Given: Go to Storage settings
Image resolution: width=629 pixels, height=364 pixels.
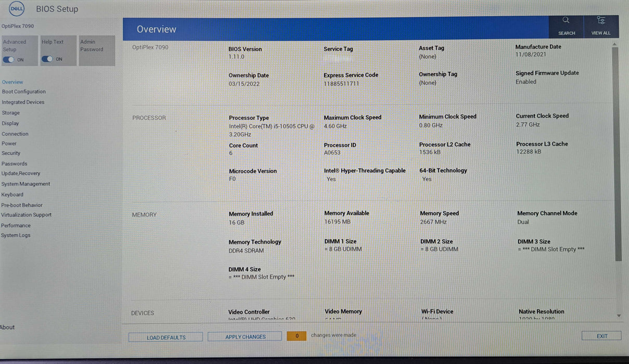Looking at the screenshot, I should [x=10, y=113].
